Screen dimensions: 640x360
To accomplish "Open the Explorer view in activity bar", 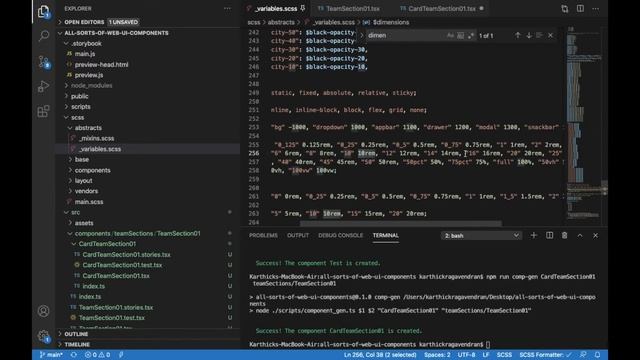I will point(43,11).
